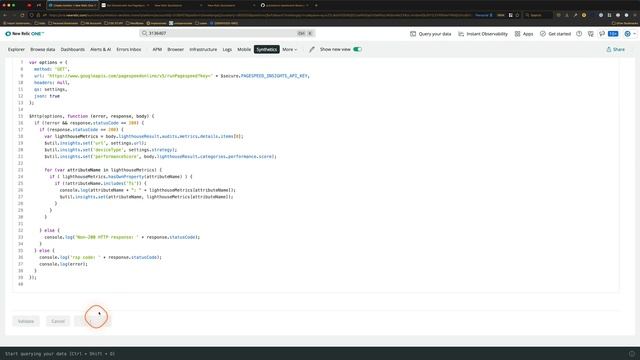Screen dimensions: 640x360
Task: Click the Share link
Action: click(x=616, y=49)
